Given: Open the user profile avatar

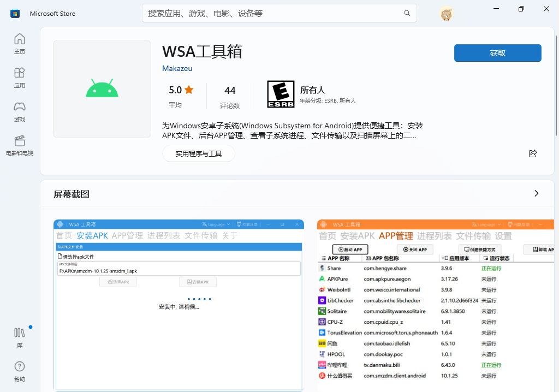Looking at the screenshot, I should [x=446, y=13].
